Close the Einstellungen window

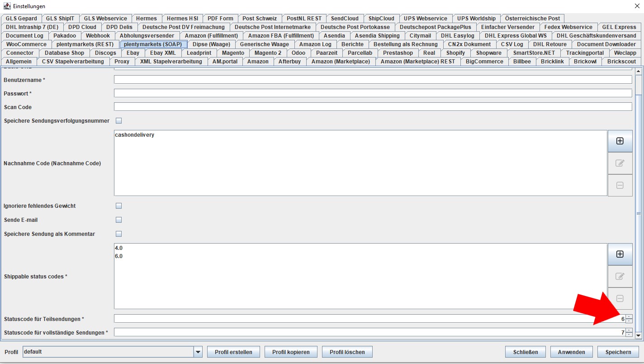pos(637,6)
